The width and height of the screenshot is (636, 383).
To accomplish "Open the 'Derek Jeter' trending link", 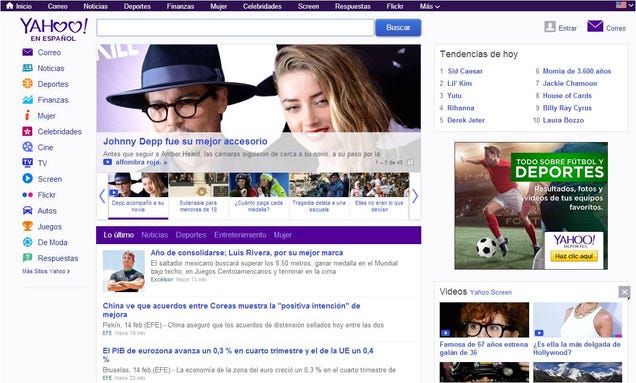I will coord(466,120).
